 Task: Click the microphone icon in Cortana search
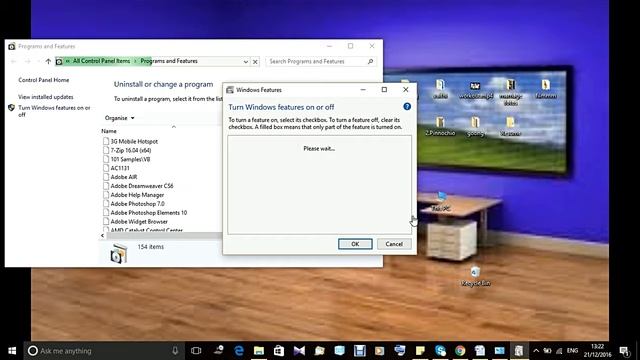coord(175,351)
